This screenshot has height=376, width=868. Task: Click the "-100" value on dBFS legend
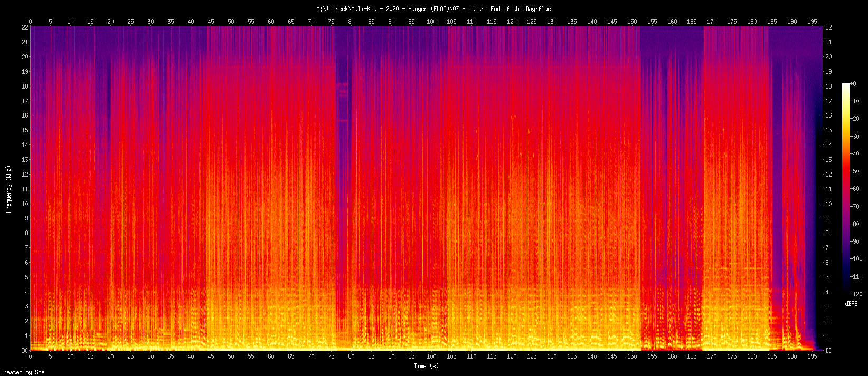[856, 259]
